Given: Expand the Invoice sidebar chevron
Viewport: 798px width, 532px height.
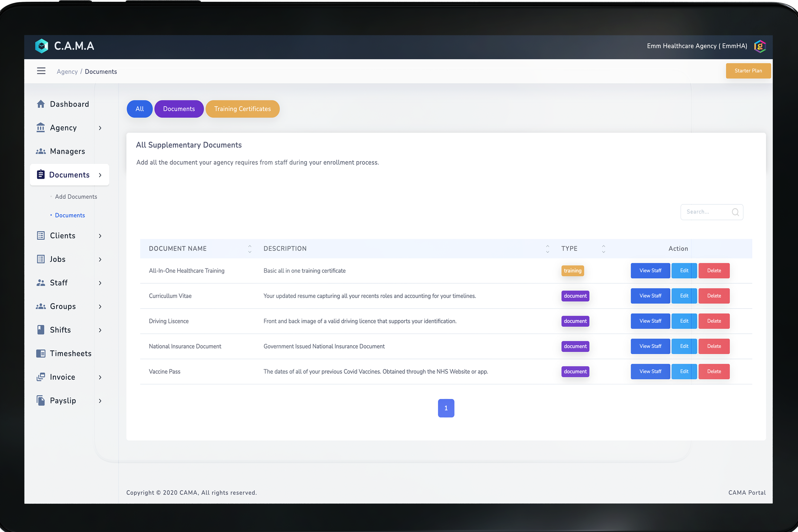Looking at the screenshot, I should [x=100, y=377].
